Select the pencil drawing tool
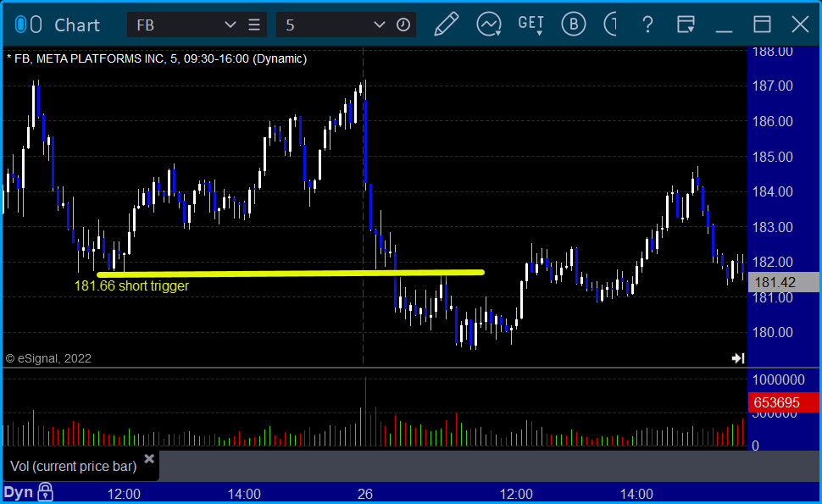The height and width of the screenshot is (504, 822). click(446, 24)
